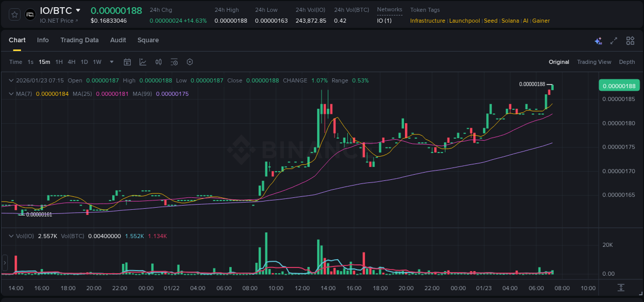Click the Launchpool token tag
The image size is (644, 302).
tap(464, 21)
